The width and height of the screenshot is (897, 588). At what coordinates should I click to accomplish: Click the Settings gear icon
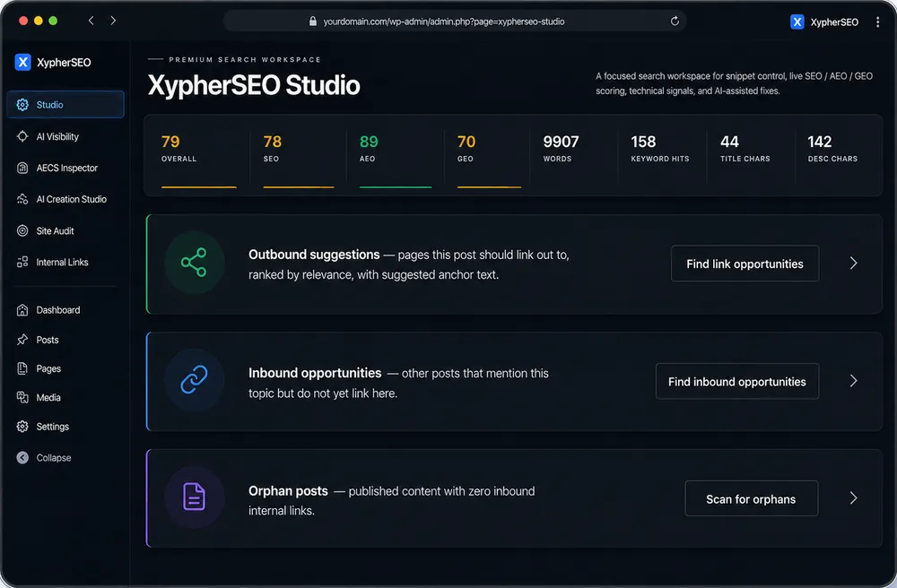22,427
